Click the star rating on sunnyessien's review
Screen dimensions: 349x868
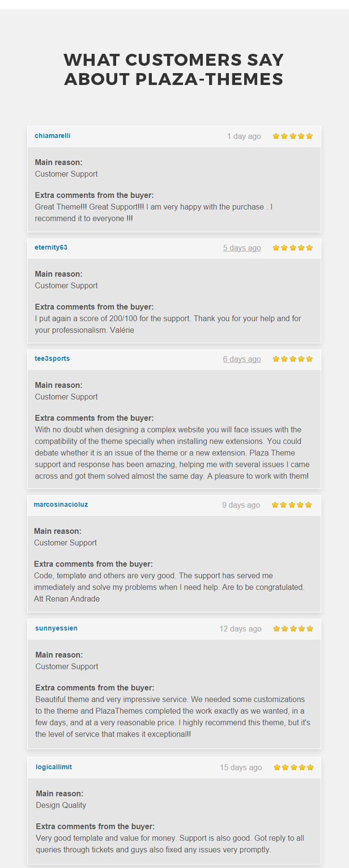tap(293, 628)
